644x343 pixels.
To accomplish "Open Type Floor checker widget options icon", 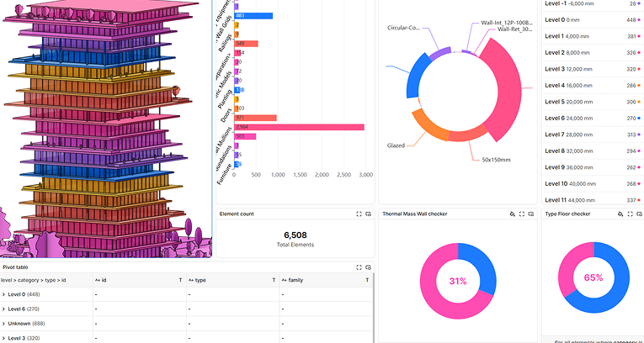I will [x=639, y=214].
